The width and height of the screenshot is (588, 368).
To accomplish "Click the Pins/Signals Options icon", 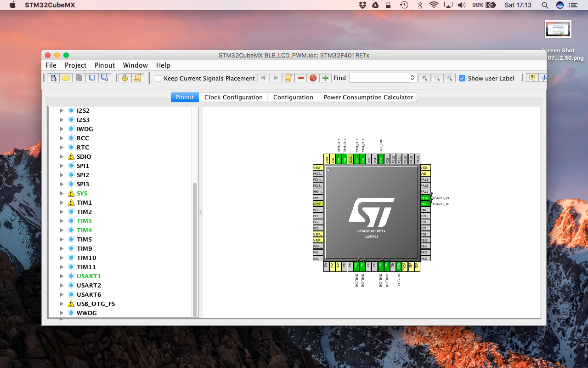I will [x=288, y=78].
